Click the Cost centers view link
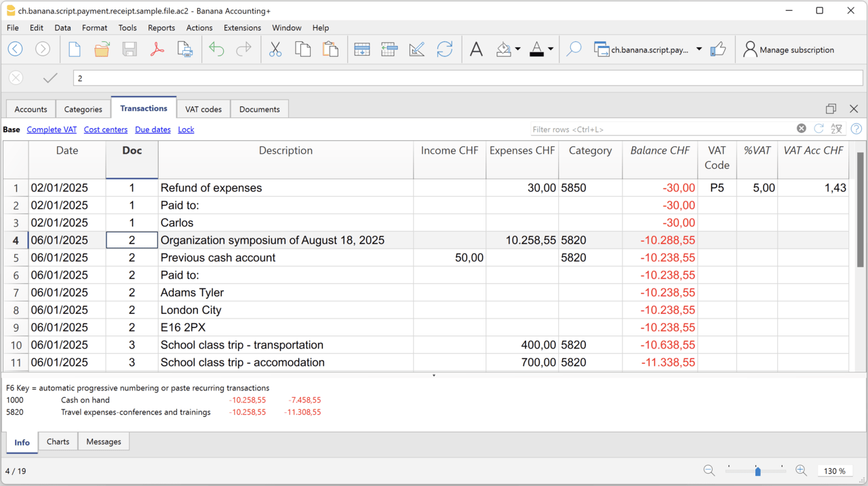Viewport: 868px width, 486px height. click(106, 129)
